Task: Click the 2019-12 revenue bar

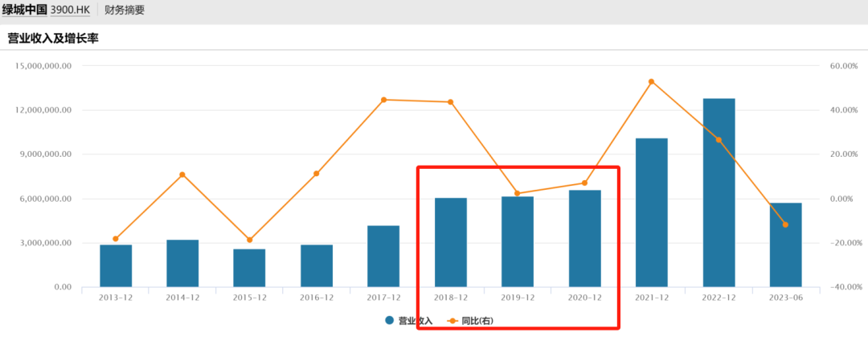Action: pos(518,241)
